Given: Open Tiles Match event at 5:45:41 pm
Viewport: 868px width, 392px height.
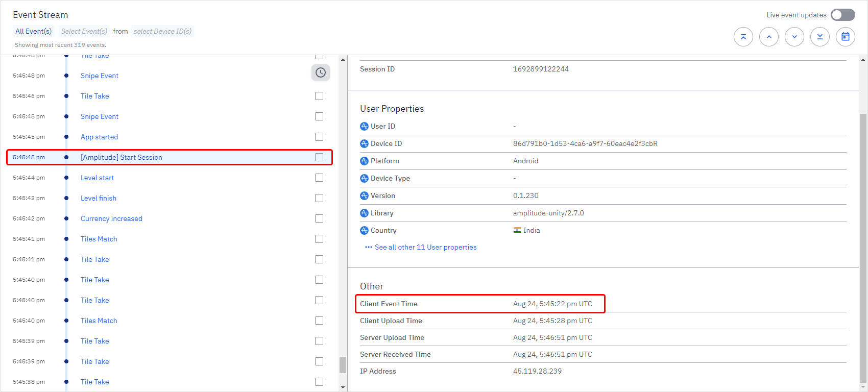Looking at the screenshot, I should [x=99, y=239].
